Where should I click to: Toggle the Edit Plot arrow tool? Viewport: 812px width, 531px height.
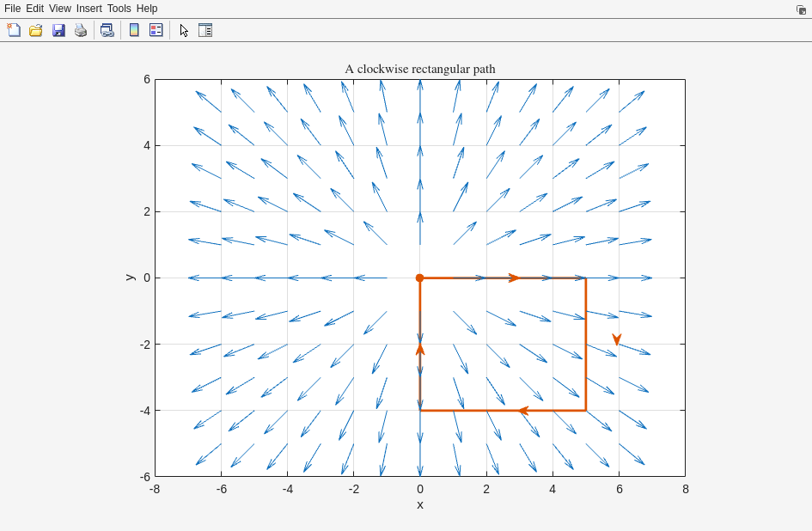point(183,30)
